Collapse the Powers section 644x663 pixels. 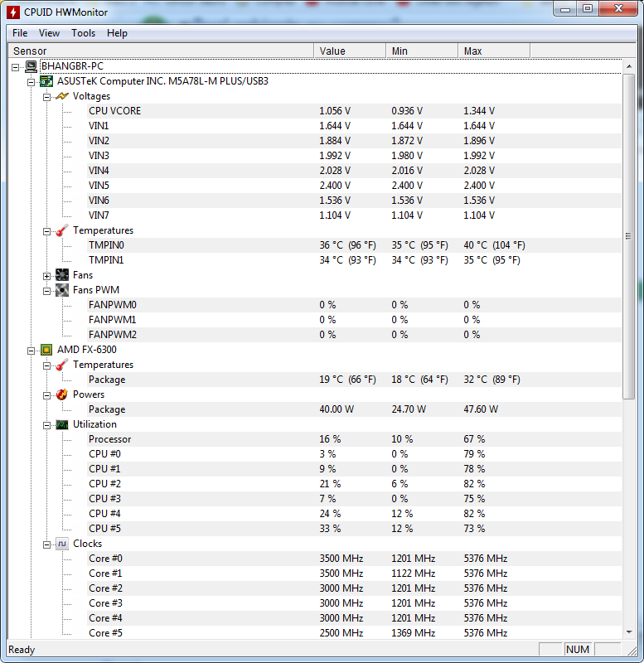(x=47, y=395)
